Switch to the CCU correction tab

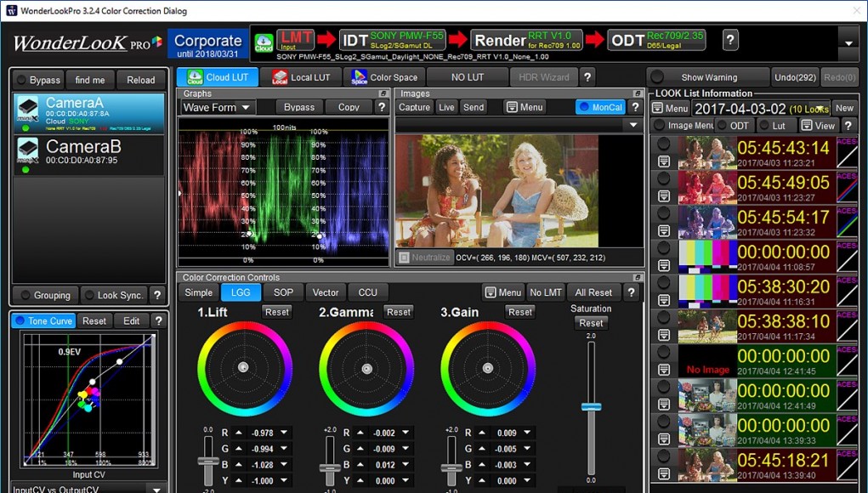367,292
